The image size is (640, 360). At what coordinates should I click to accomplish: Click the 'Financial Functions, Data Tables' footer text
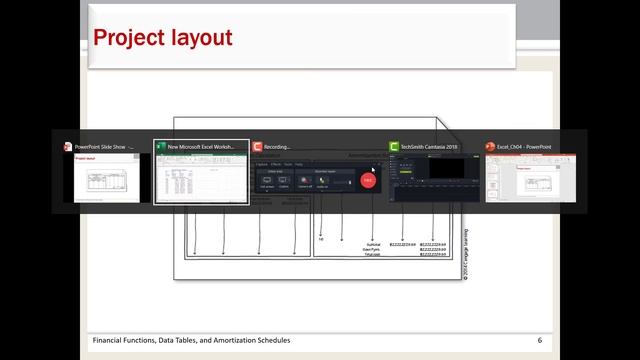[191, 340]
